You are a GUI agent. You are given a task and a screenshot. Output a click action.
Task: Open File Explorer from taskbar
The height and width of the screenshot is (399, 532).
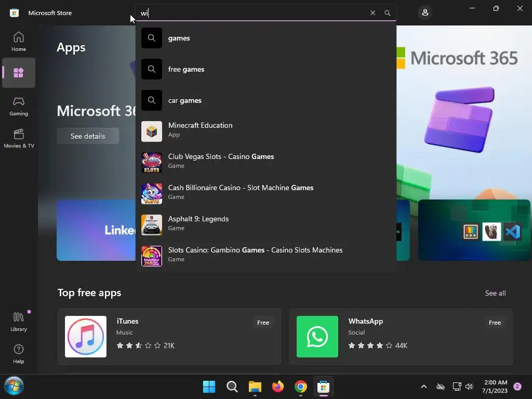(255, 387)
